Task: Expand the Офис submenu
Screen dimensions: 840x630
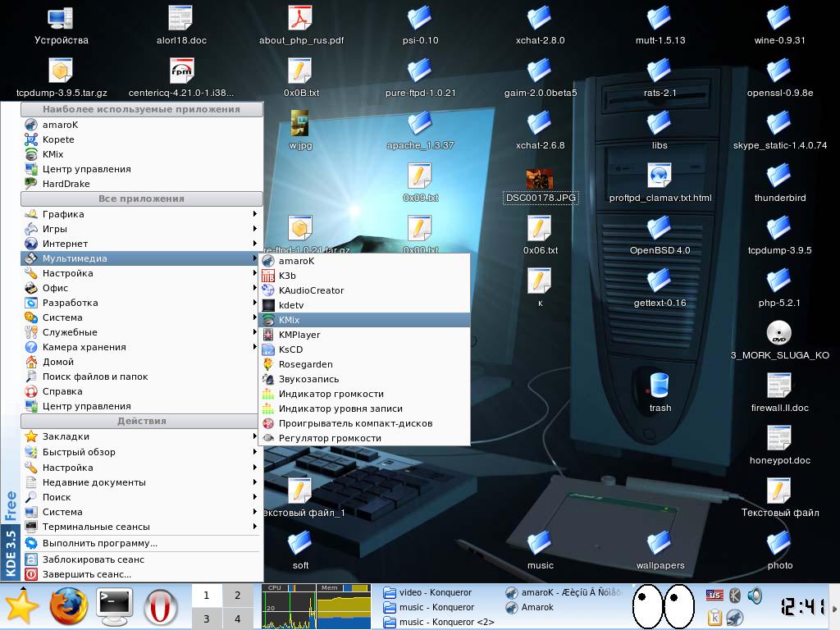Action: (x=141, y=288)
